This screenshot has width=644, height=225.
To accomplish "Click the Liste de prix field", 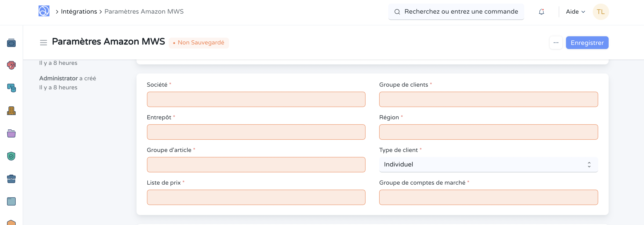I will coord(256,197).
